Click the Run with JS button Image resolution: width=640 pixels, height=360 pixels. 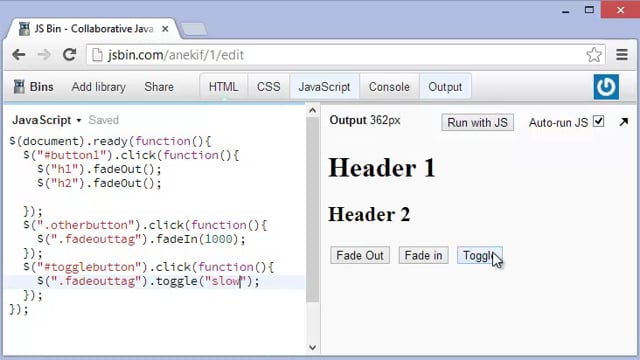(478, 122)
